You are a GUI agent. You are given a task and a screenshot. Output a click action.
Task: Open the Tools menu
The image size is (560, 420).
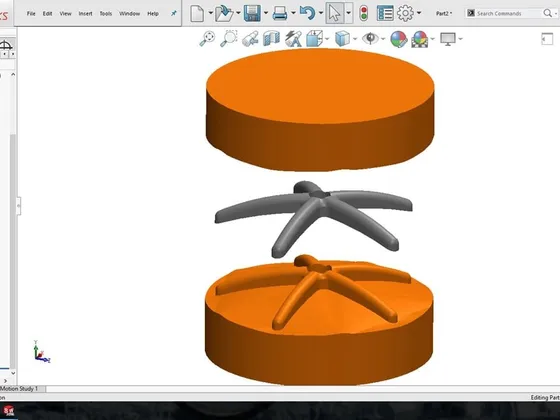[106, 14]
